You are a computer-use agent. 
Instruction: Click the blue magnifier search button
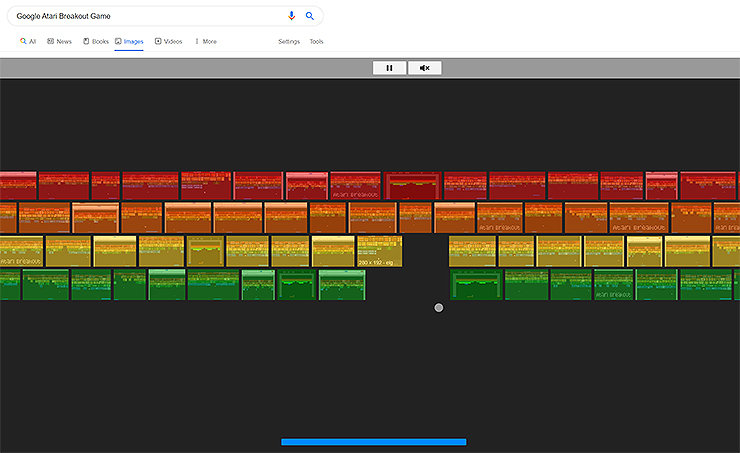310,16
